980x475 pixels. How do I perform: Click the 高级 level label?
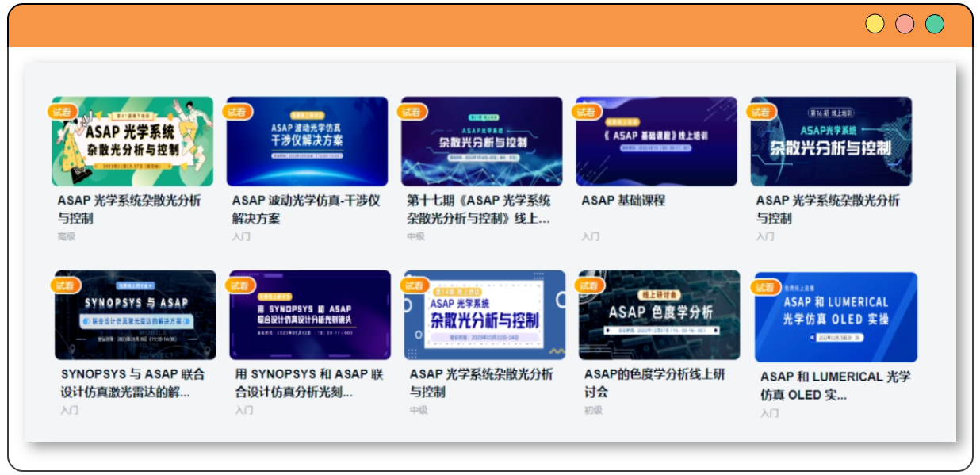(x=67, y=236)
